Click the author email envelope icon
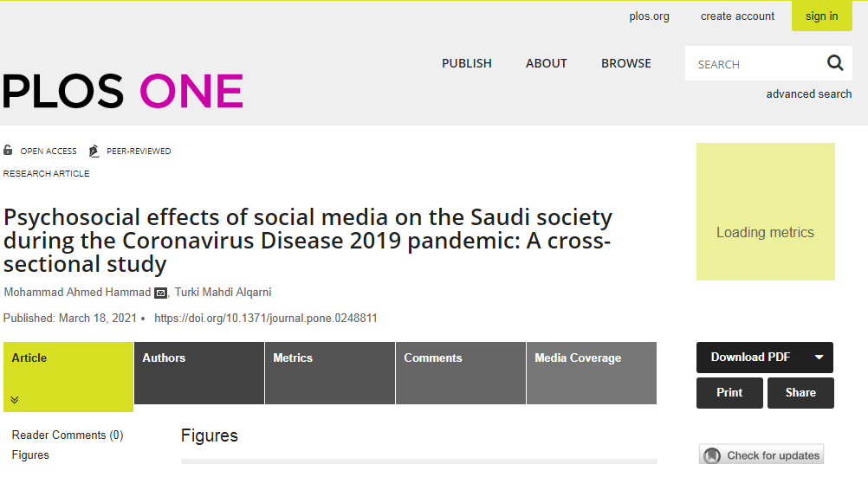The width and height of the screenshot is (868, 490). click(160, 293)
